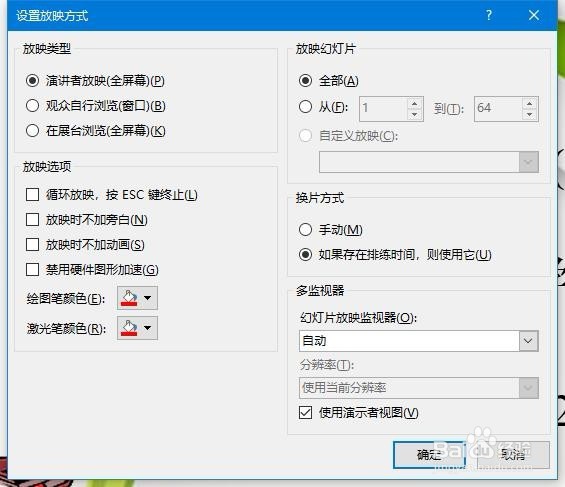Uncheck 使用演示者视图(V) checkbox
The height and width of the screenshot is (487, 565).
point(305,412)
